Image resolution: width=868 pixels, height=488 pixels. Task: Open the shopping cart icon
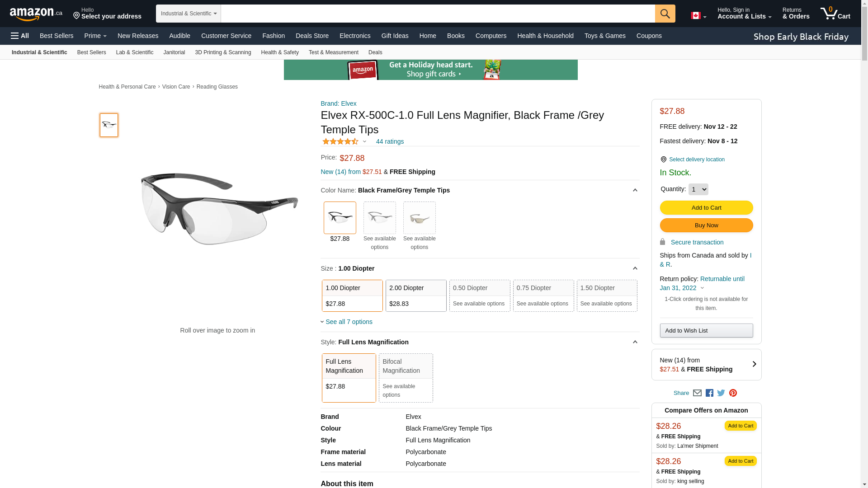[x=835, y=14]
